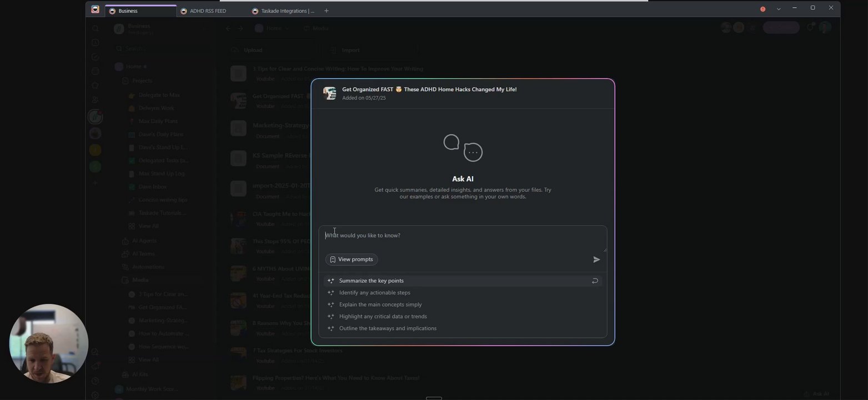Click the Ask AI button at bottom right

coord(816,394)
